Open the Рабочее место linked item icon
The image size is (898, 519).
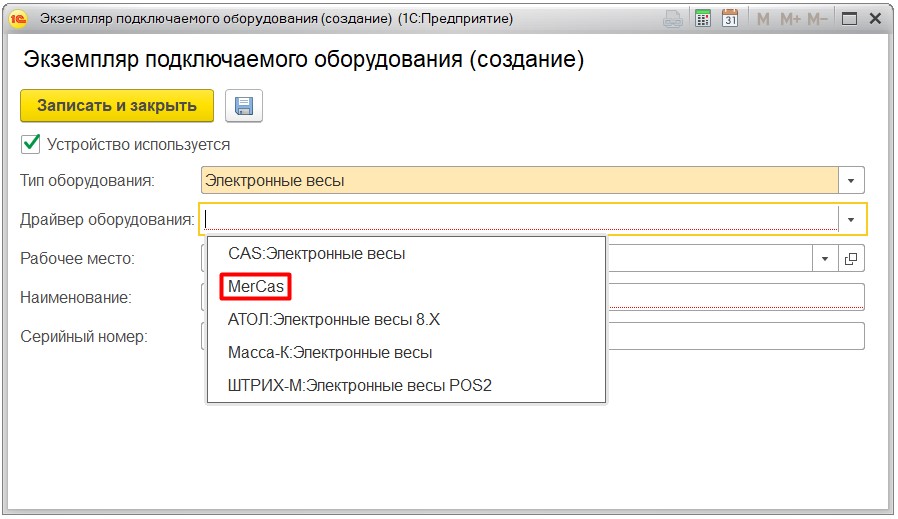click(x=851, y=258)
